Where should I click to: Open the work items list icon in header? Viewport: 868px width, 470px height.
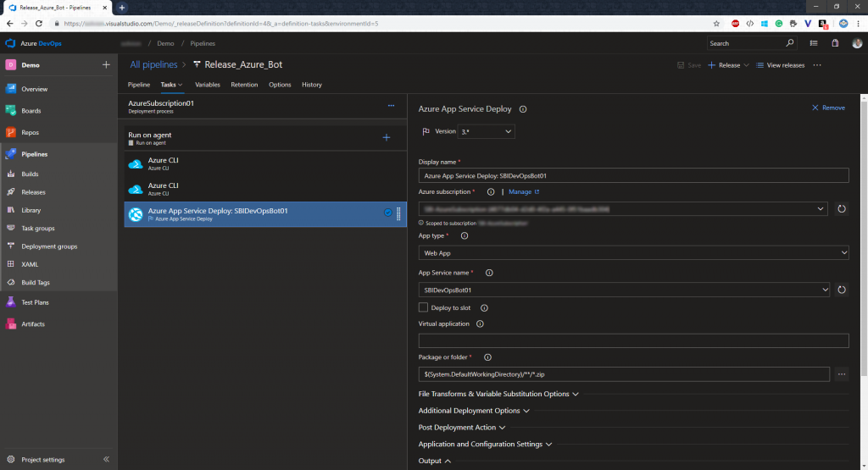(814, 43)
